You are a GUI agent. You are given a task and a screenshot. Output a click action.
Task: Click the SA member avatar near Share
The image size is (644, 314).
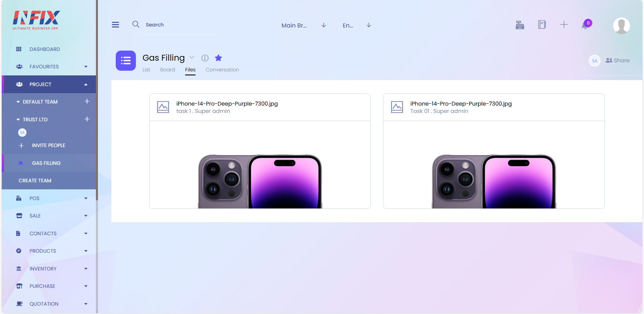(595, 61)
